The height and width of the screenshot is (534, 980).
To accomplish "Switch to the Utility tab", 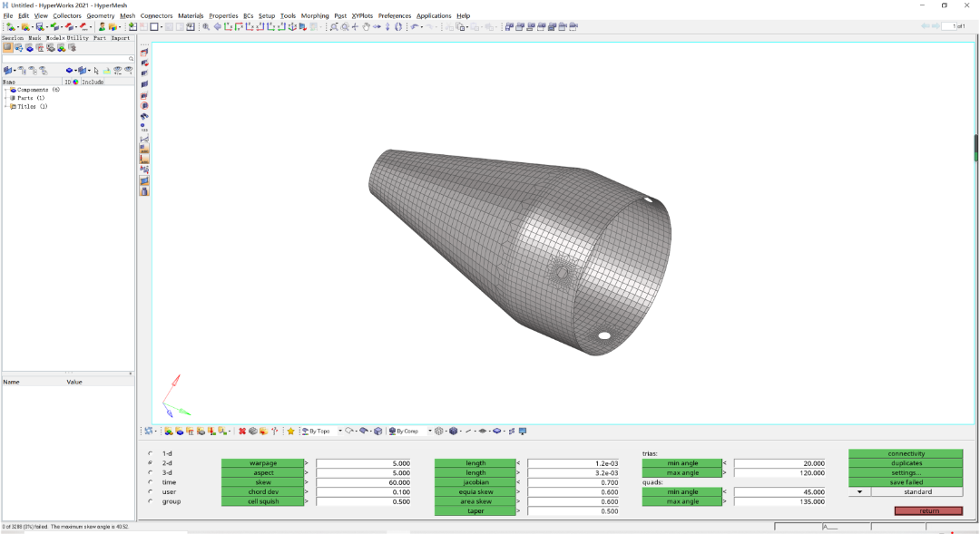I will point(77,37).
